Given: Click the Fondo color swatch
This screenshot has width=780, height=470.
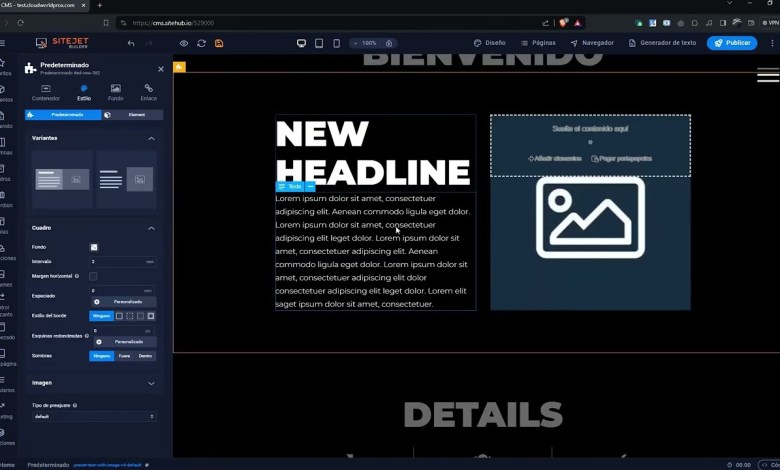Looking at the screenshot, I should click(x=94, y=247).
